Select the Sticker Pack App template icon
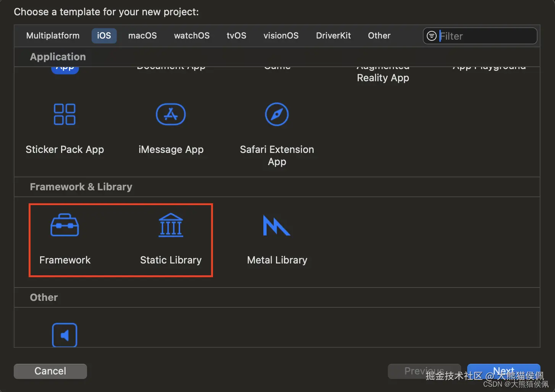Image resolution: width=555 pixels, height=392 pixels. click(x=65, y=114)
